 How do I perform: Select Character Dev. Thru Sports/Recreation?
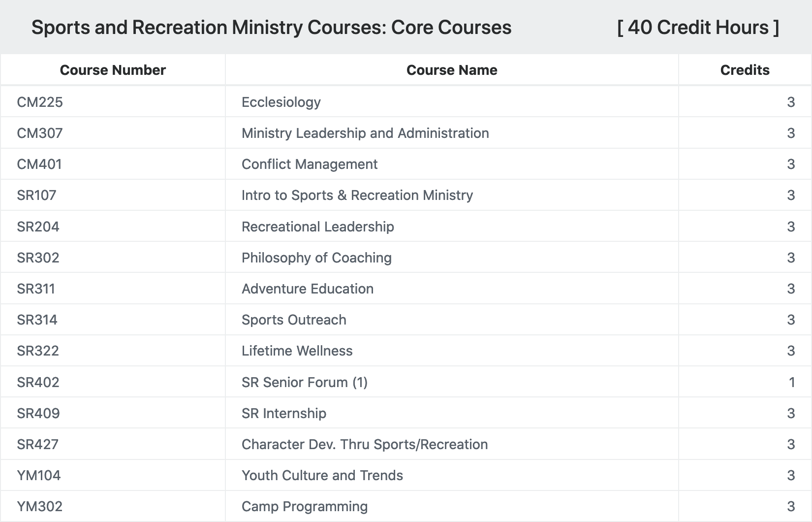(x=365, y=444)
